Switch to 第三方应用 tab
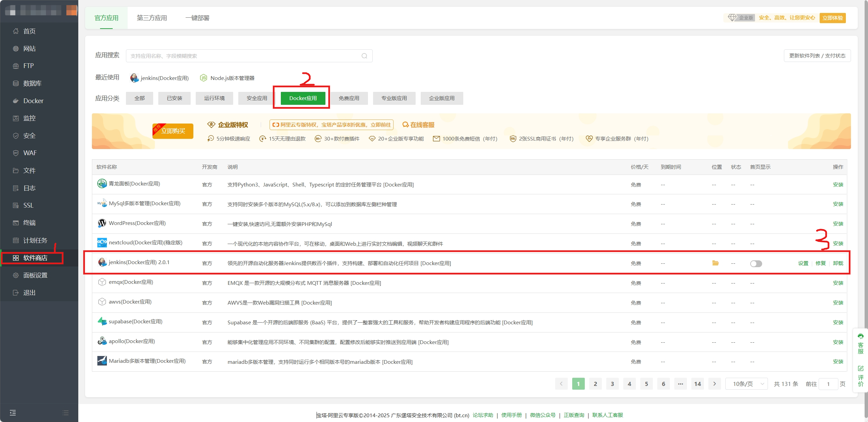The image size is (868, 422). (152, 18)
